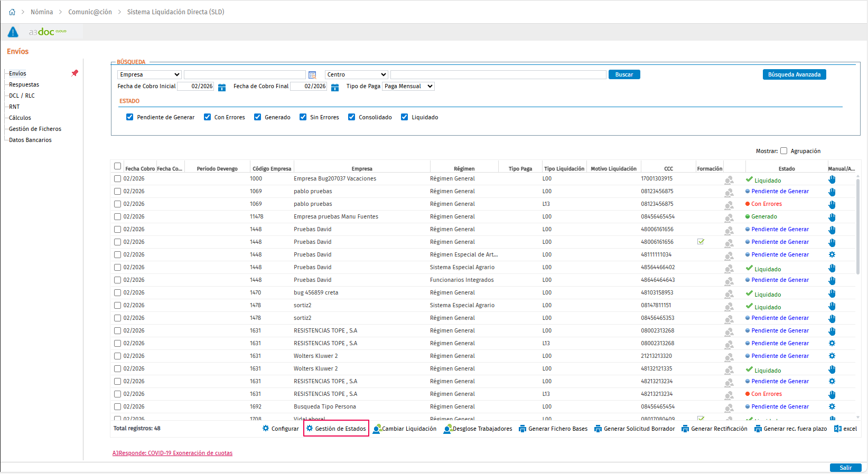Click hand icon in Empresa Bug207037 Vacaciones row
Image resolution: width=868 pixels, height=474 pixels.
pyautogui.click(x=832, y=179)
